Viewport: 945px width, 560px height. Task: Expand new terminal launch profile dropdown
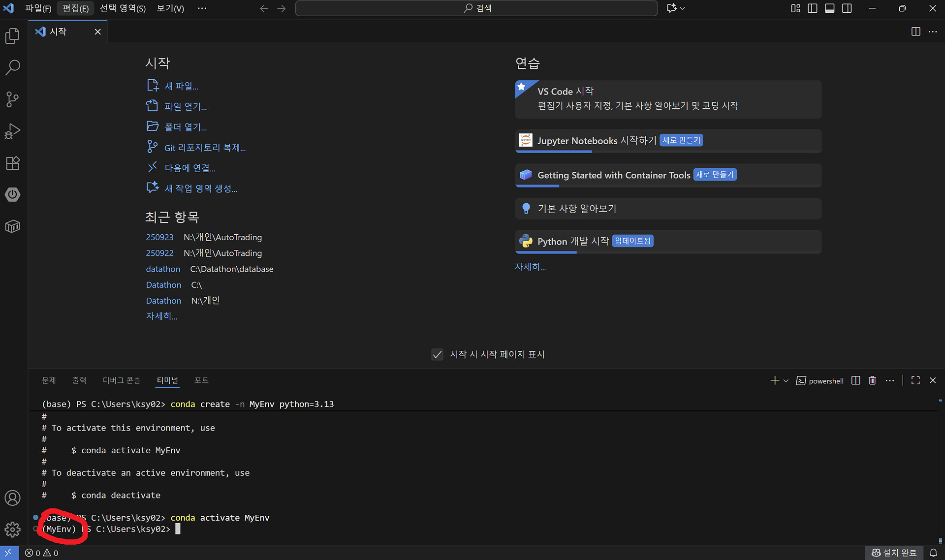[786, 381]
